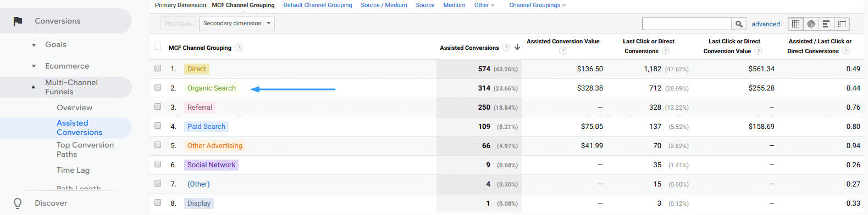Viewport: 868px width, 215px height.
Task: Check the Display row checkbox
Action: [x=158, y=202]
